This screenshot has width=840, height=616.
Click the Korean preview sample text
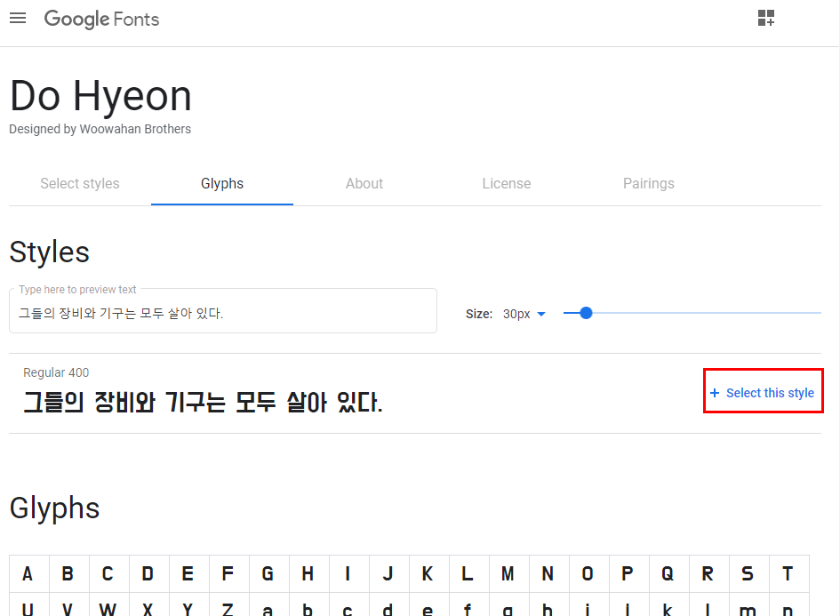(203, 403)
